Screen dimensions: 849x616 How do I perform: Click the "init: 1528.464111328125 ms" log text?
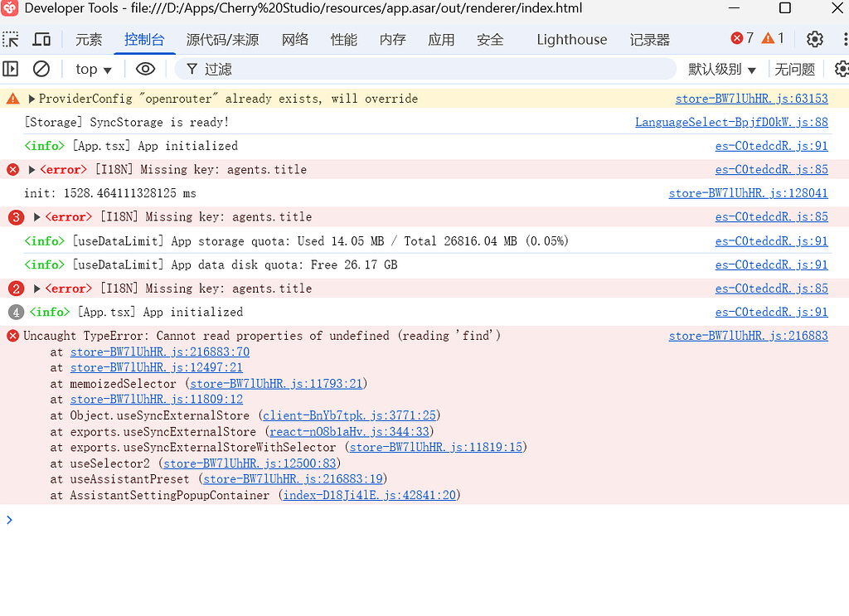click(110, 193)
